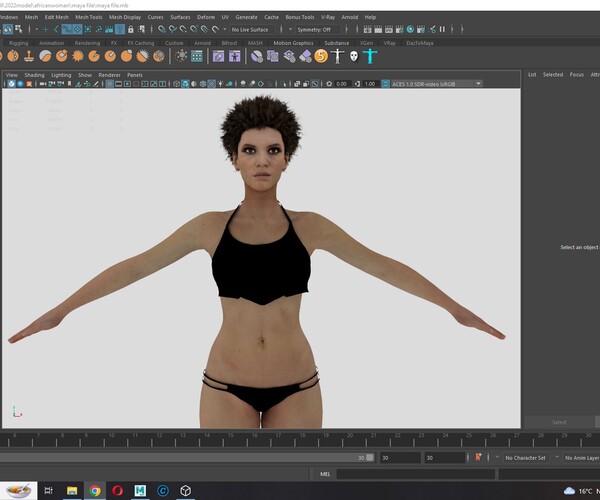The width and height of the screenshot is (600, 500).
Task: Click the orange spiky sphere shelf icon
Action: coord(78,56)
